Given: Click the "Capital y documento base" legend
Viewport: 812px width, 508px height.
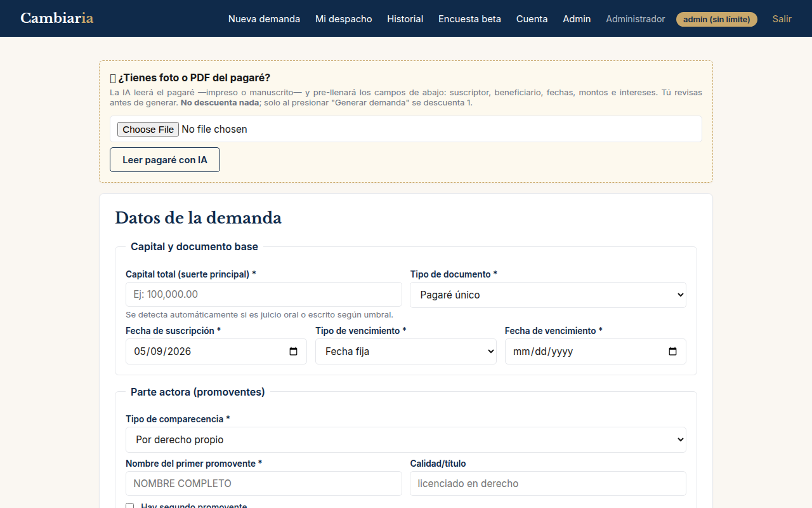Looking at the screenshot, I should tap(194, 246).
